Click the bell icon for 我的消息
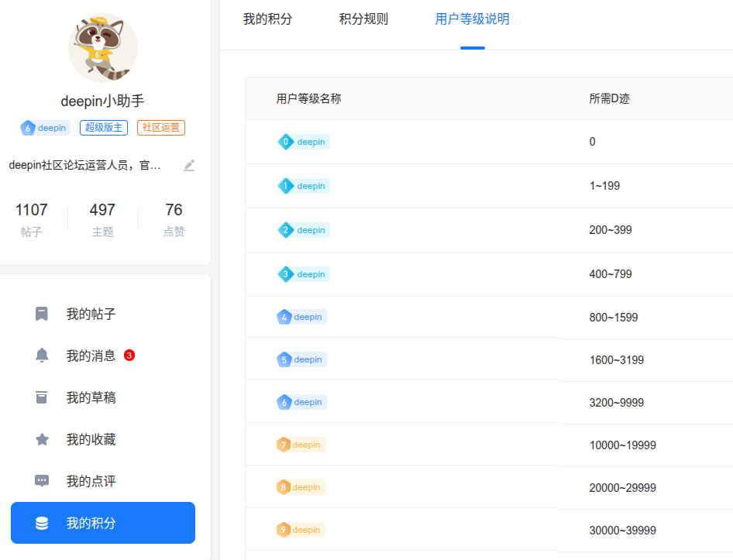The height and width of the screenshot is (560, 733). click(42, 356)
